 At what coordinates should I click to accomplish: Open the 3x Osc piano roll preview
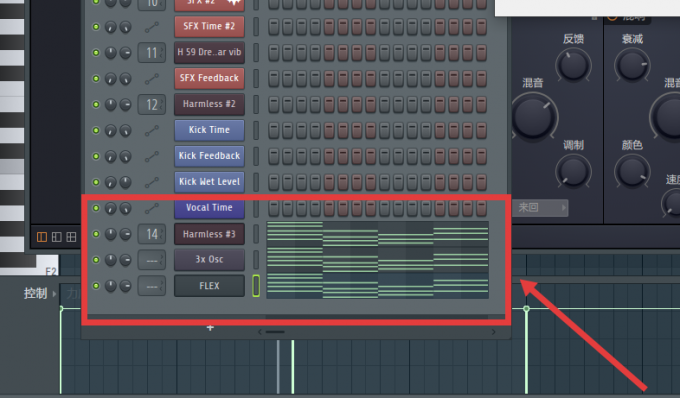tap(377, 260)
